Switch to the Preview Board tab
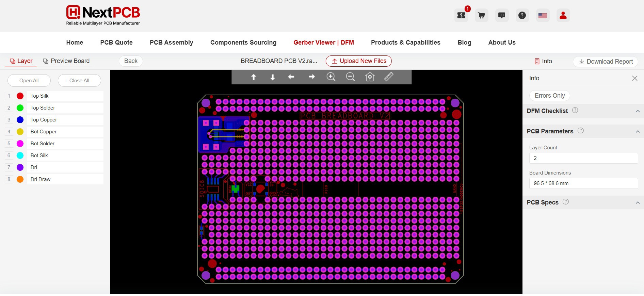644x296 pixels. (66, 61)
